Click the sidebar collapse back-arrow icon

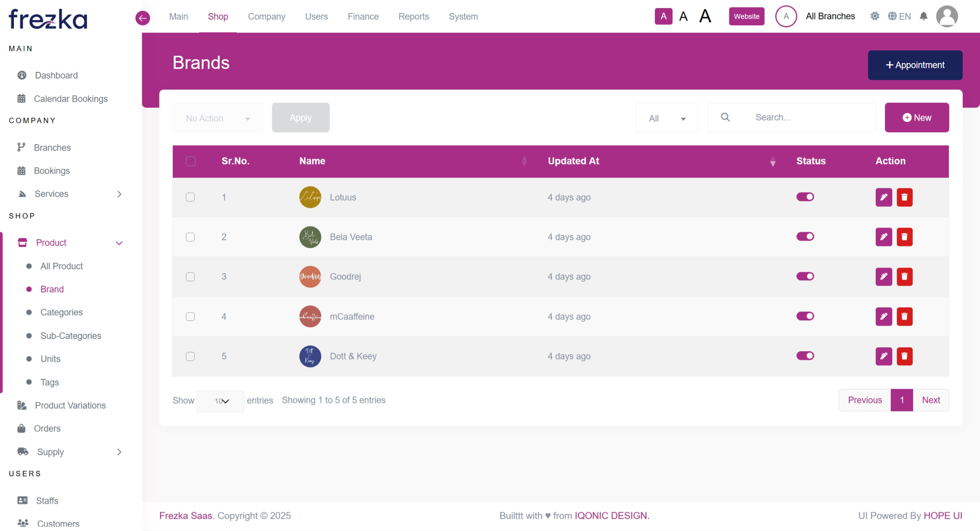pos(143,18)
